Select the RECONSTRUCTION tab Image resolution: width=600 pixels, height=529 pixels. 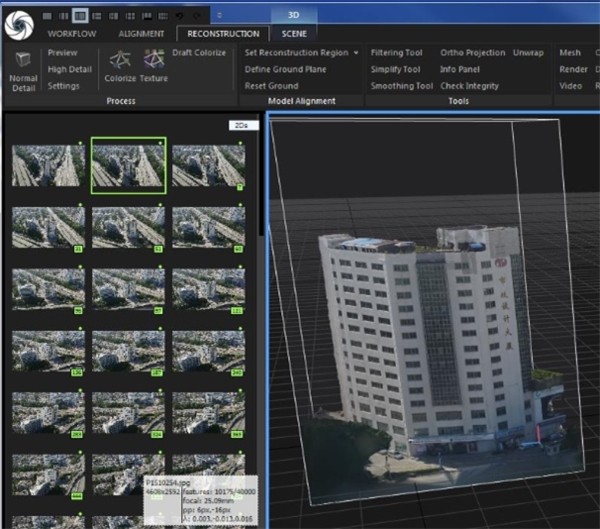click(x=223, y=34)
